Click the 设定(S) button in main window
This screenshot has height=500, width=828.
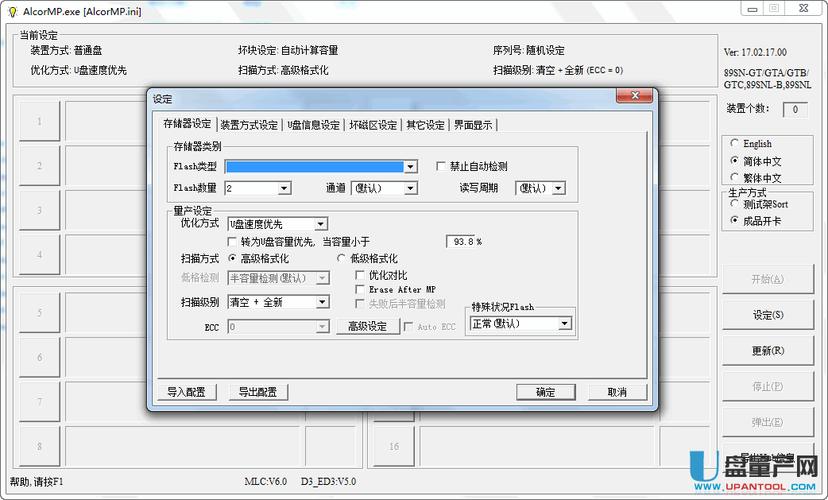(767, 315)
